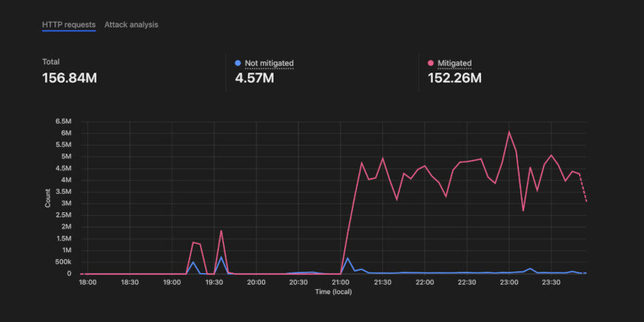Click the 19:00 time label
Screen dimensions: 644x322
tap(172, 282)
